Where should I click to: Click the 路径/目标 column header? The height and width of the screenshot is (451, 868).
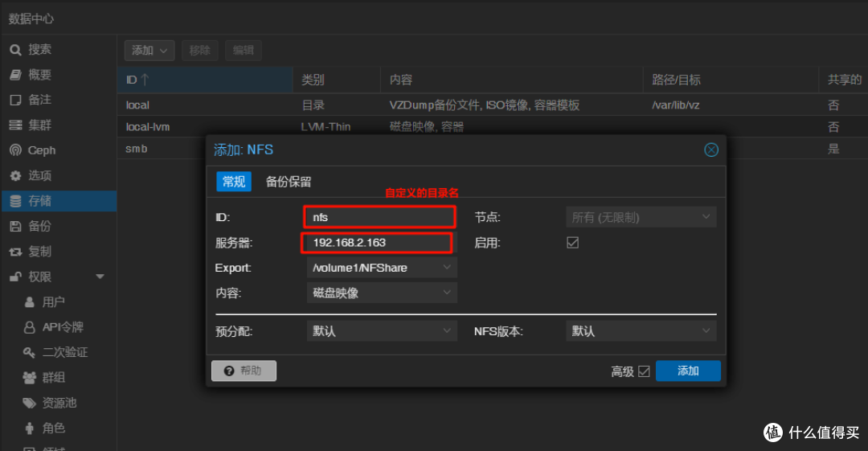tap(731, 80)
